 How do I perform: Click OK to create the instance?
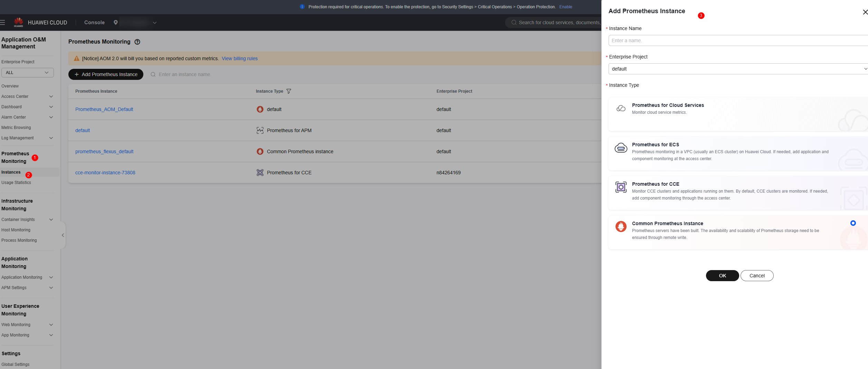pos(722,276)
